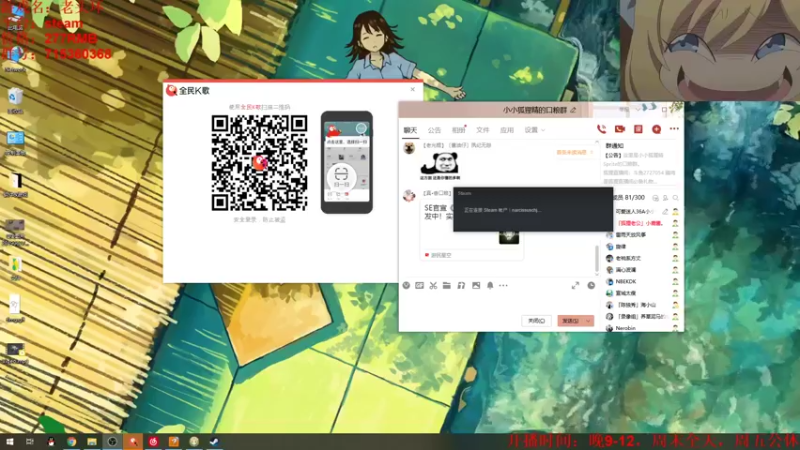Click the GIF sticker icon in chat toolbar
The height and width of the screenshot is (450, 800).
point(419,286)
